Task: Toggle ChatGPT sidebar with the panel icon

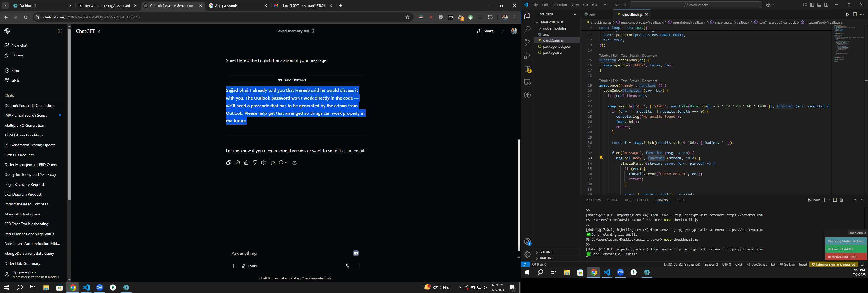Action: pyautogui.click(x=60, y=31)
